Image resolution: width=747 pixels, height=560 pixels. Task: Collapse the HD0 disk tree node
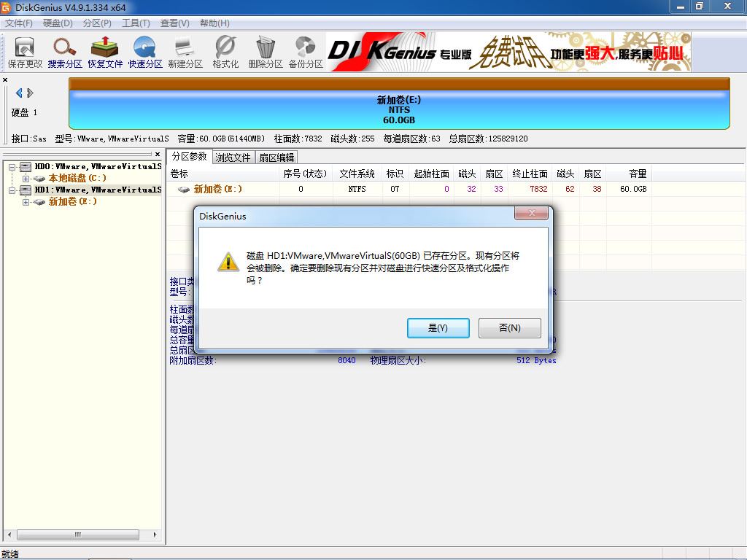[12, 167]
